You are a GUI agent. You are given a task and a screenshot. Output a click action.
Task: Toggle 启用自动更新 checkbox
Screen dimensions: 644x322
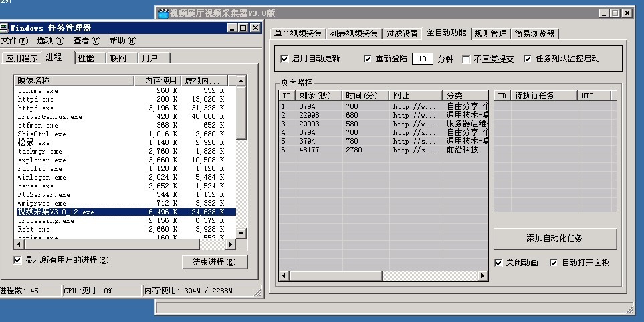tap(284, 59)
